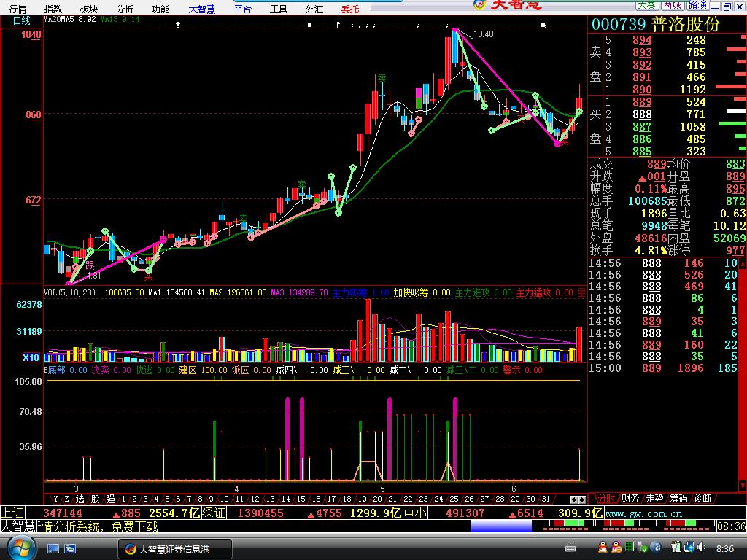Click the 大智慧 logo in title bar
Screen dimensions: 747x560
pyautogui.click(x=508, y=5)
